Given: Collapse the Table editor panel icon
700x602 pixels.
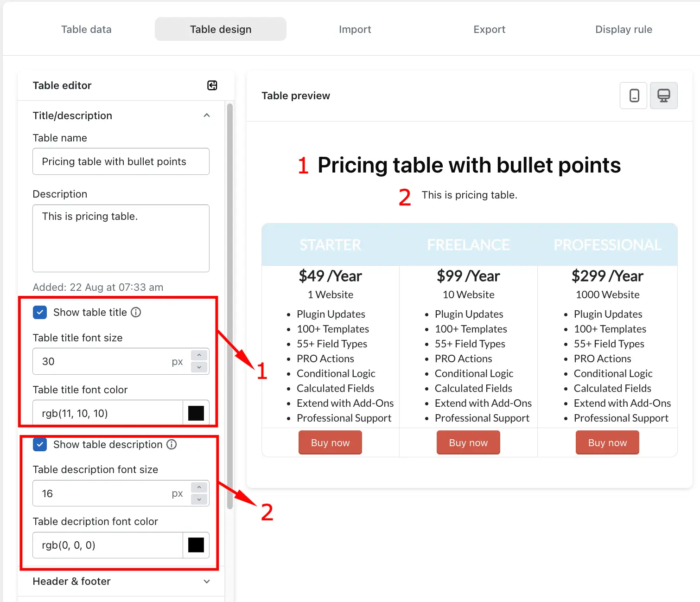Looking at the screenshot, I should 212,85.
